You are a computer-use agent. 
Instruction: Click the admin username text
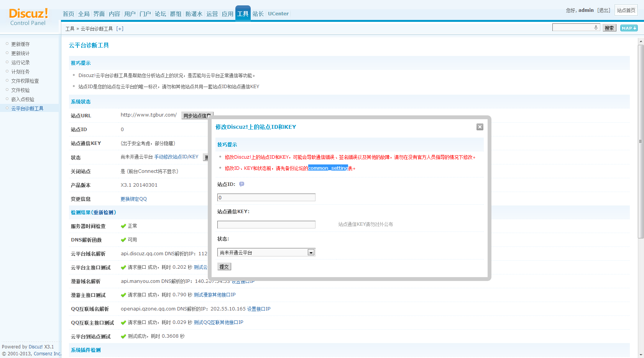click(x=586, y=10)
